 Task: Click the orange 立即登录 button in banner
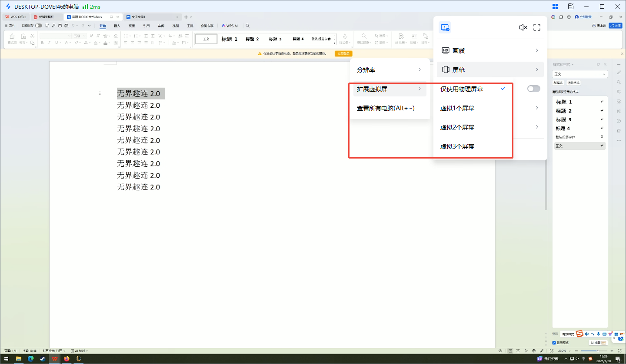coord(343,53)
